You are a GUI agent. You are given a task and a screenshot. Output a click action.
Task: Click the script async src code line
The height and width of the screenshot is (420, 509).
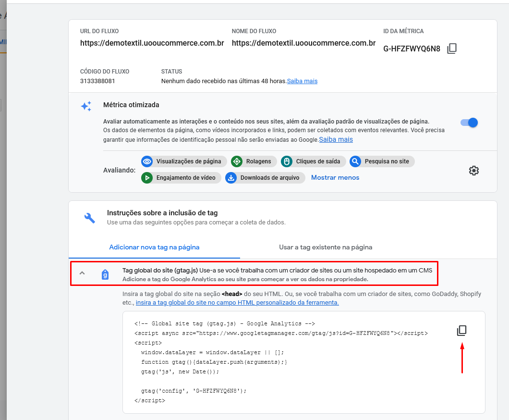coord(281,333)
